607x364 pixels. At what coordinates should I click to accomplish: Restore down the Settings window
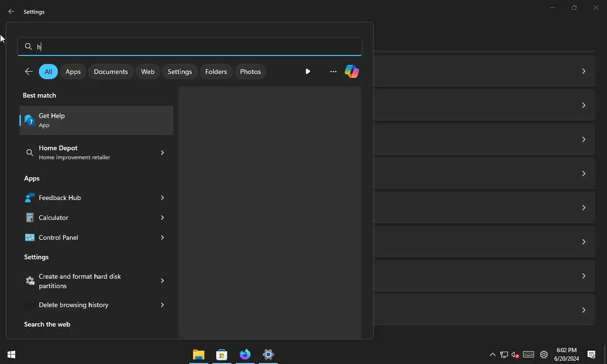pos(574,8)
